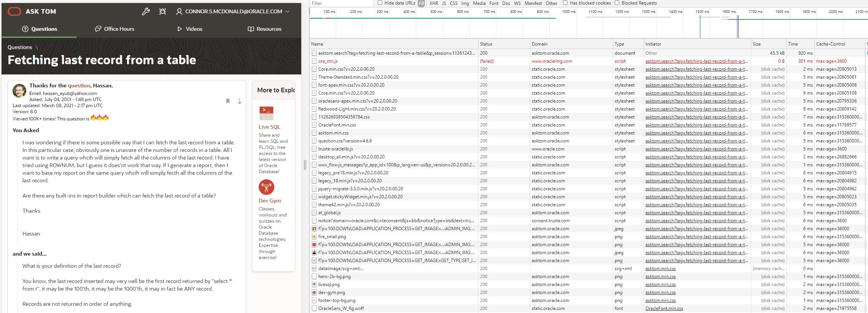Click the network timeline at 1600 ms marker
868x313 pixels.
(x=728, y=12)
